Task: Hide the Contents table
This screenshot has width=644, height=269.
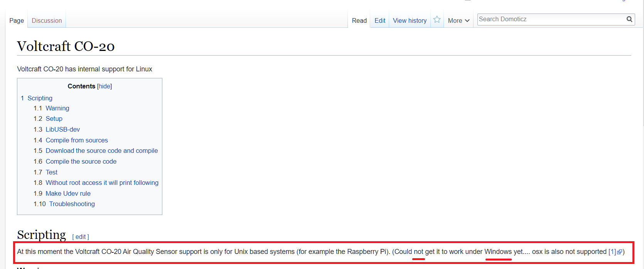Action: pos(105,86)
